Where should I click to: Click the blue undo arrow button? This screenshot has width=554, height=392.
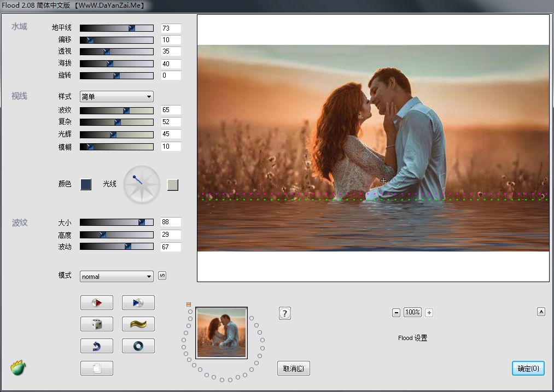[x=97, y=346]
